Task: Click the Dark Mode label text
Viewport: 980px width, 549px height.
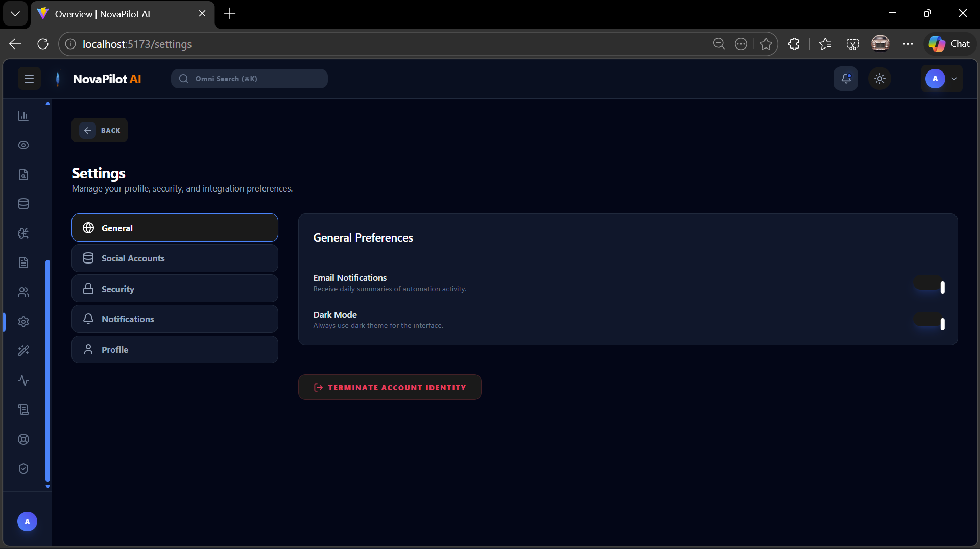Action: point(335,314)
